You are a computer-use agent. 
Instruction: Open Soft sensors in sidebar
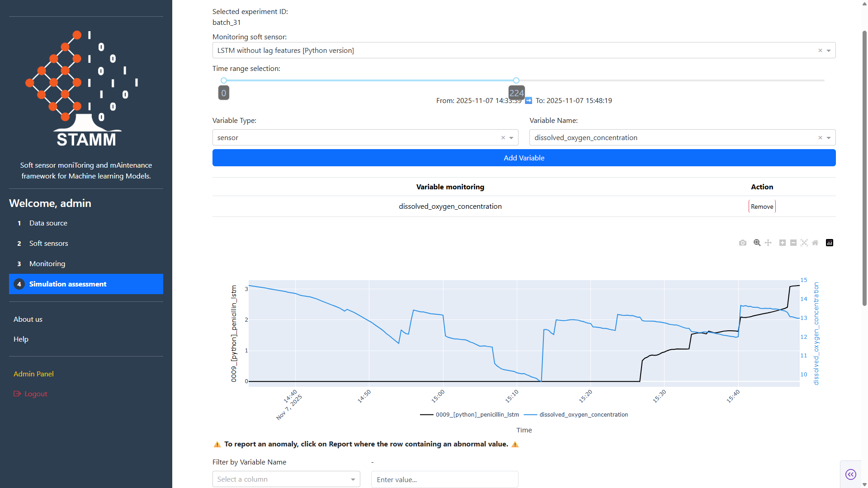(x=49, y=244)
